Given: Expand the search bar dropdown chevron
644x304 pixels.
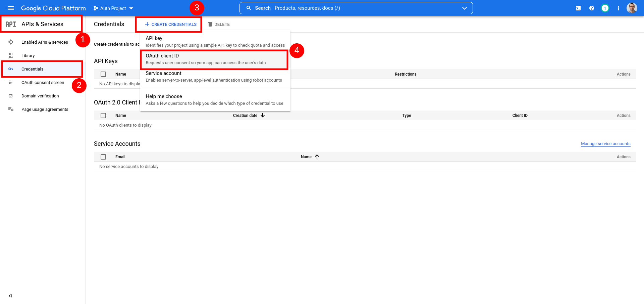Looking at the screenshot, I should click(x=465, y=8).
